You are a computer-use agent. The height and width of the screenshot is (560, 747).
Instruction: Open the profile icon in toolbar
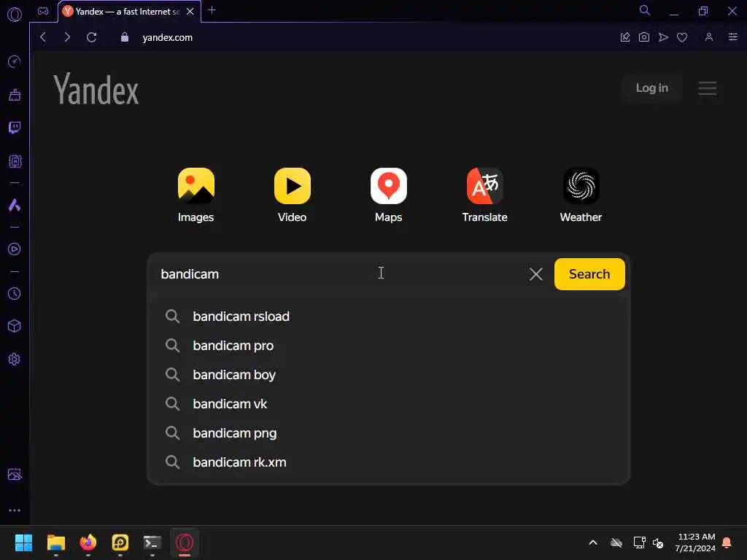[x=709, y=37]
